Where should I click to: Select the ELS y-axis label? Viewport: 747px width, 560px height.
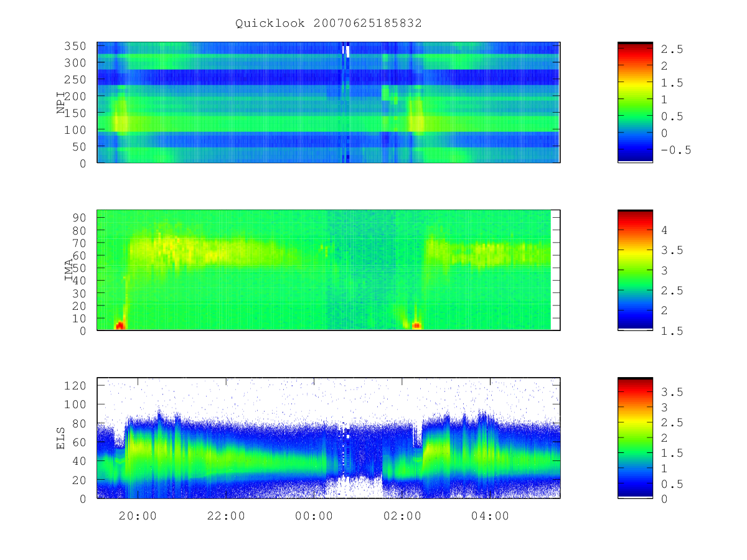[61, 438]
